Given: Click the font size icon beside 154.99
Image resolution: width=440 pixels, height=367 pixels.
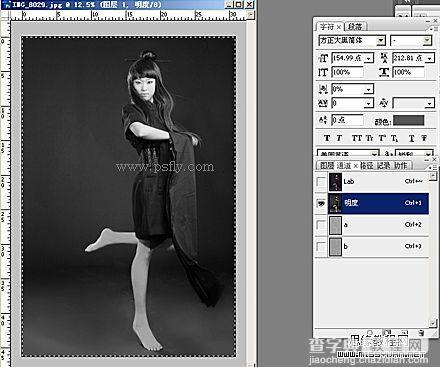Looking at the screenshot, I should pos(323,58).
